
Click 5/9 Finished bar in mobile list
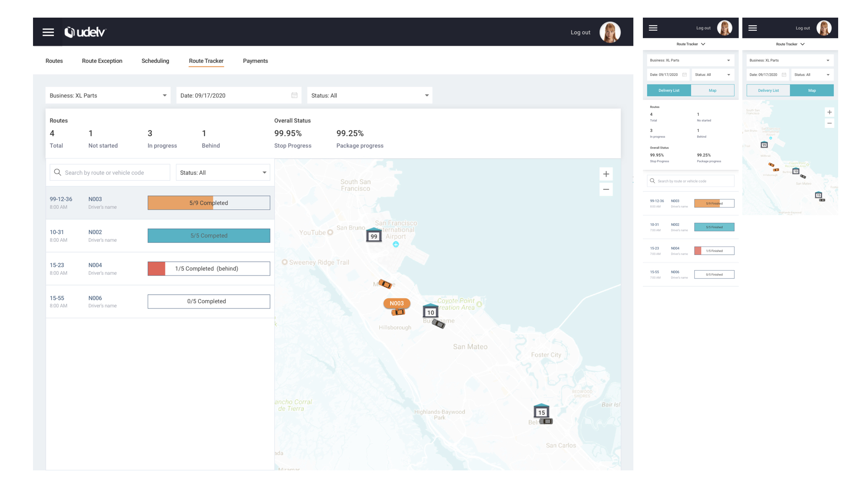coord(714,203)
